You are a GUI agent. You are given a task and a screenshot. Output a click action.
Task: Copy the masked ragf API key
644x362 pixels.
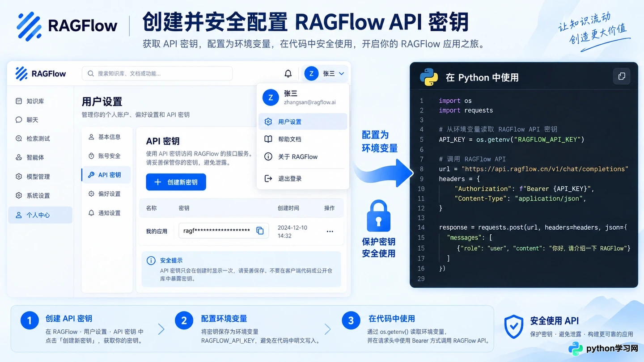[x=260, y=231]
